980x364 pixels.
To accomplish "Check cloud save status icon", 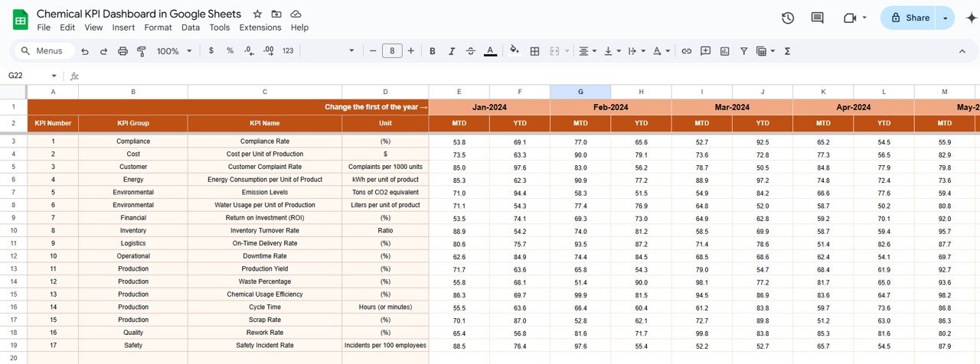I will (x=296, y=14).
